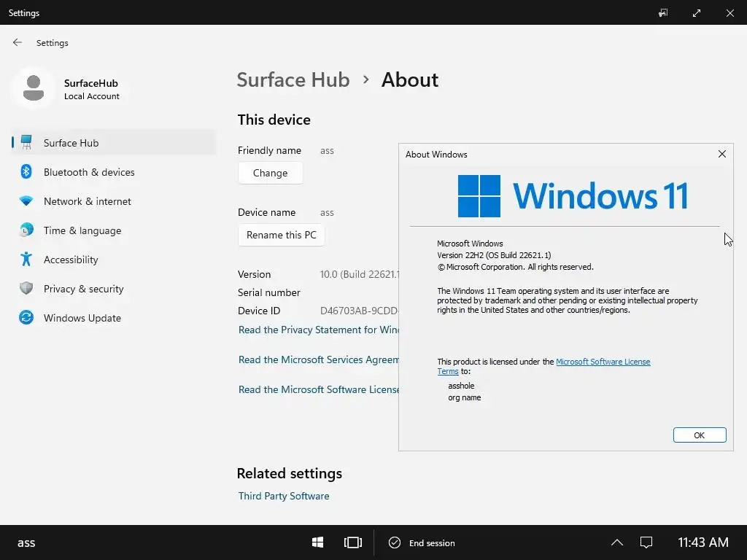Open Privacy & security settings
Image resolution: width=747 pixels, height=560 pixels.
click(83, 289)
